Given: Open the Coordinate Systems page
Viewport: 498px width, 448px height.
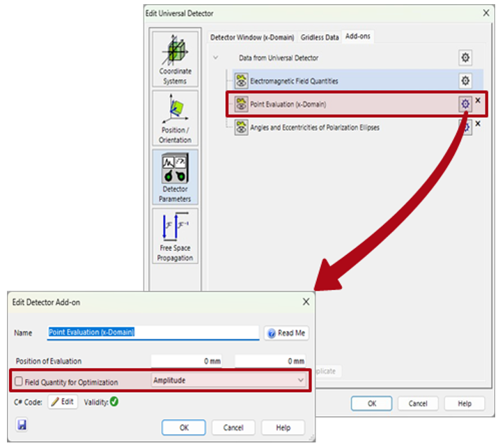Looking at the screenshot, I should [x=175, y=59].
